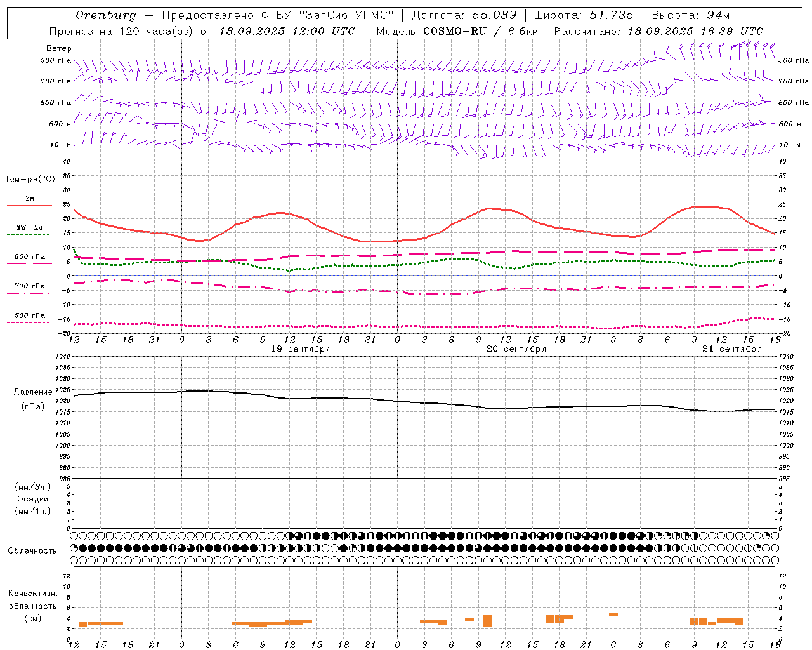Screen dimensions: 812x650
Task: Click the 'Рассчитано: 18.09.2025 16:39 UTC' timestamp
Action: pos(658,31)
